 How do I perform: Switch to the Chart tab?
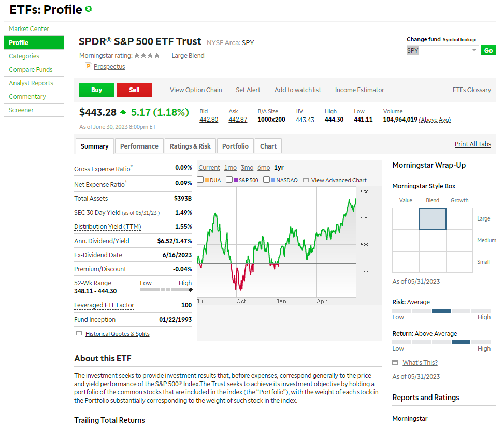tap(268, 146)
